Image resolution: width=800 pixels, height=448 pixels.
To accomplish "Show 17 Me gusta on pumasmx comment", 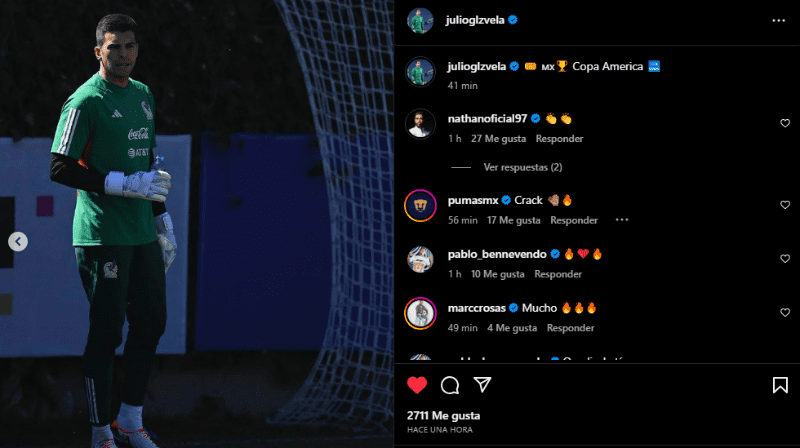I will [x=513, y=220].
